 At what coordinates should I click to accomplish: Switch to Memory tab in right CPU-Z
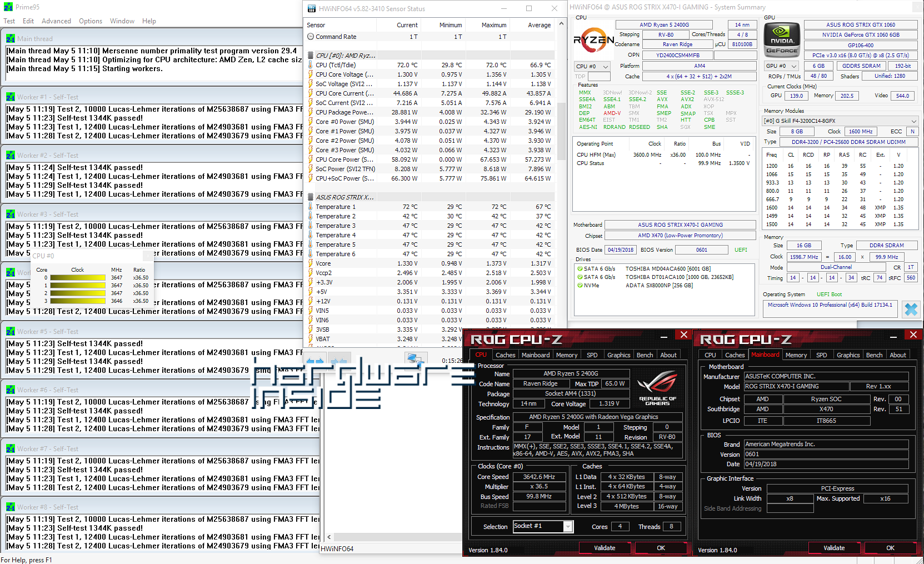click(x=796, y=355)
